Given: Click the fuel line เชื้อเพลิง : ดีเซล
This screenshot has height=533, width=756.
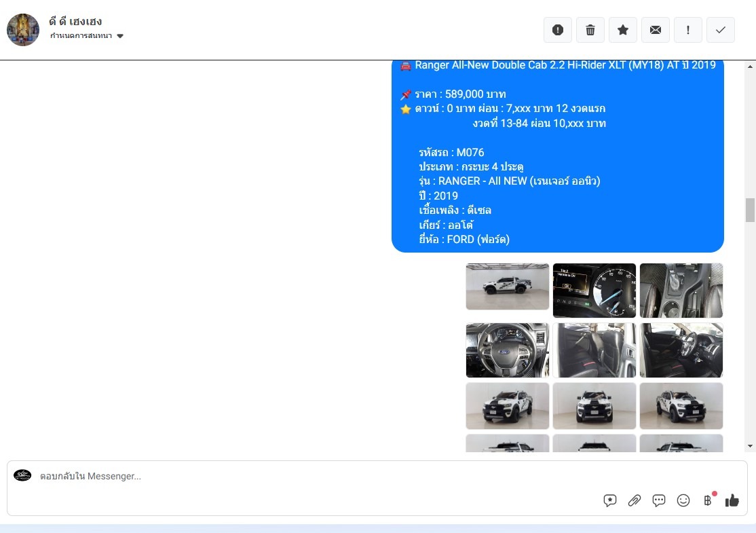Looking at the screenshot, I should coord(455,210).
